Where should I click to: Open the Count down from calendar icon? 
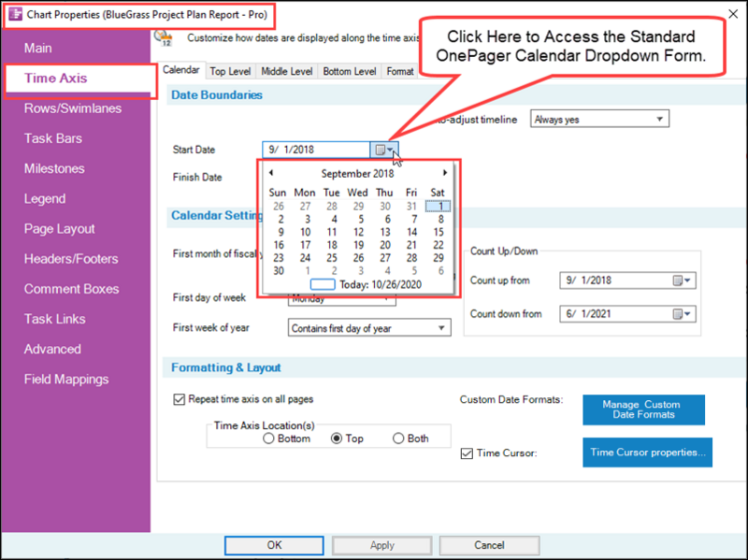682,314
